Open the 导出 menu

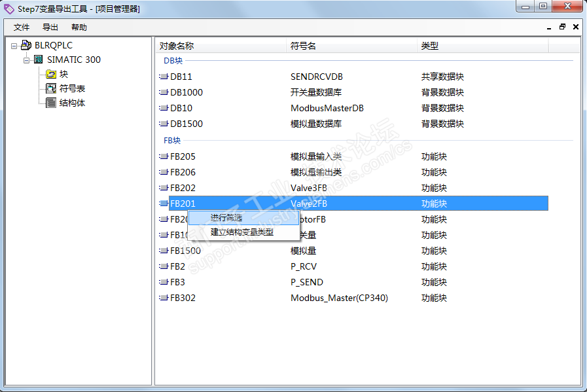[x=50, y=27]
